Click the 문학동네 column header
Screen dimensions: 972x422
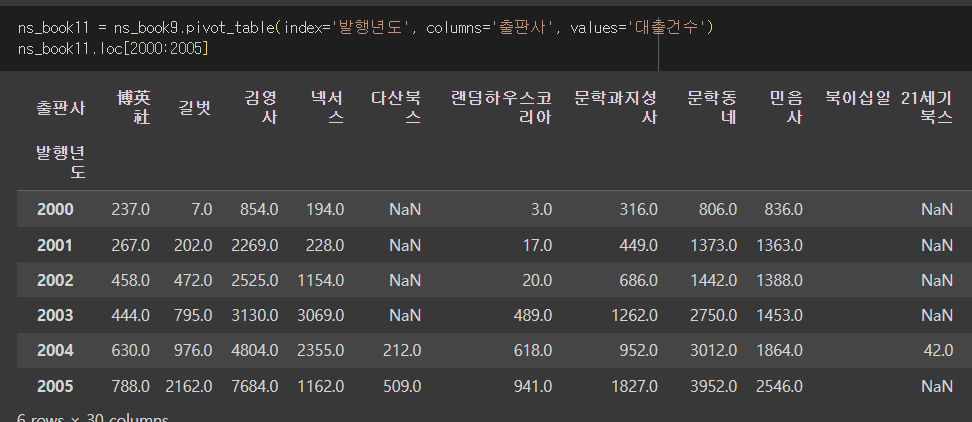[x=712, y=107]
